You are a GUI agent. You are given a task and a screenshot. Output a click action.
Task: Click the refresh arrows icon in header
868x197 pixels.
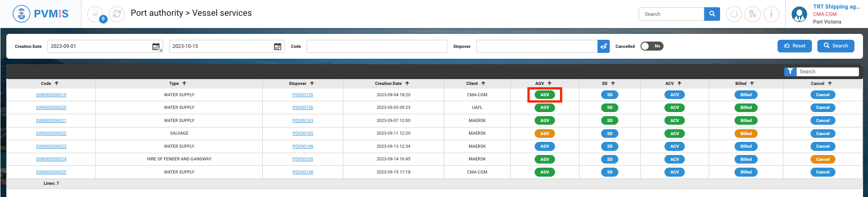tap(117, 14)
